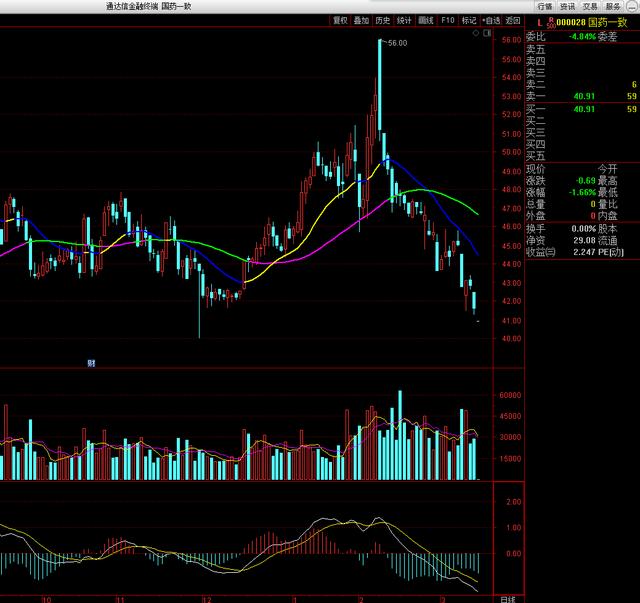Click the 流通 label
Screen dimensions: 640x603
click(x=607, y=240)
